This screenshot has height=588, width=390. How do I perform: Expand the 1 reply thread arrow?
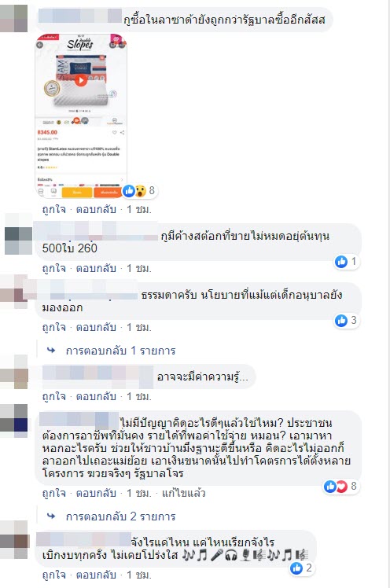pyautogui.click(x=51, y=351)
